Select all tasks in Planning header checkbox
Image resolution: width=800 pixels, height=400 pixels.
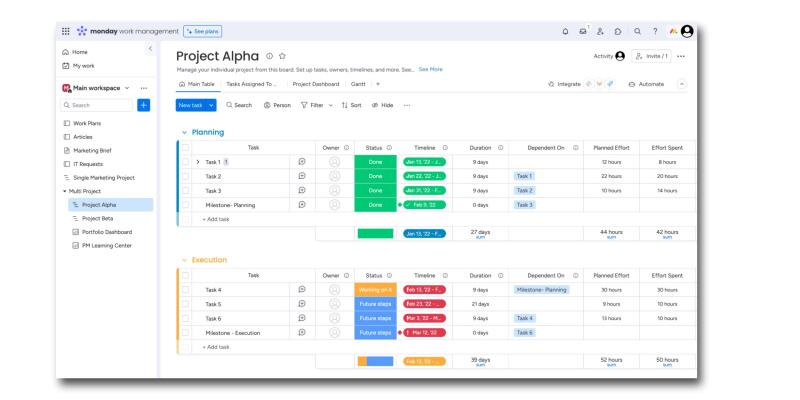[185, 147]
